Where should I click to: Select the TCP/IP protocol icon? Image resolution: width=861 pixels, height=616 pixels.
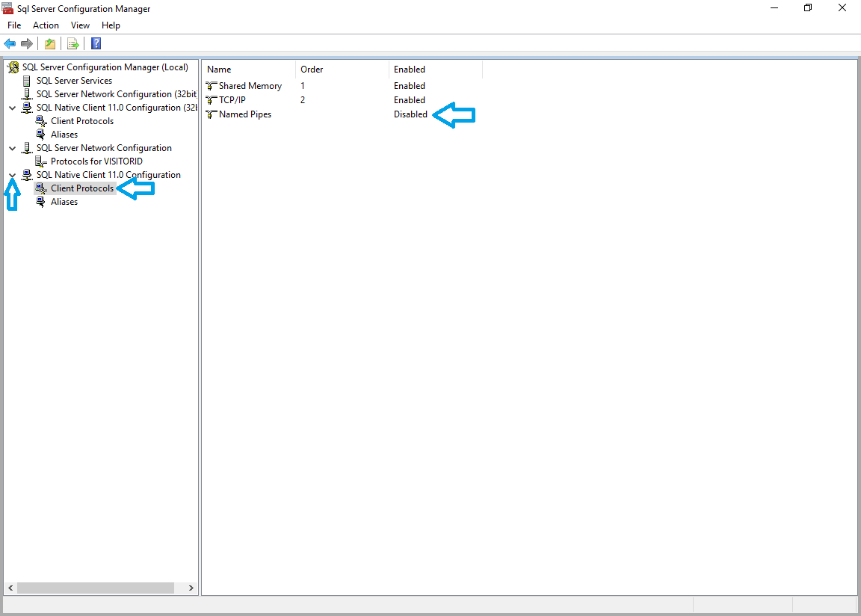pos(212,100)
